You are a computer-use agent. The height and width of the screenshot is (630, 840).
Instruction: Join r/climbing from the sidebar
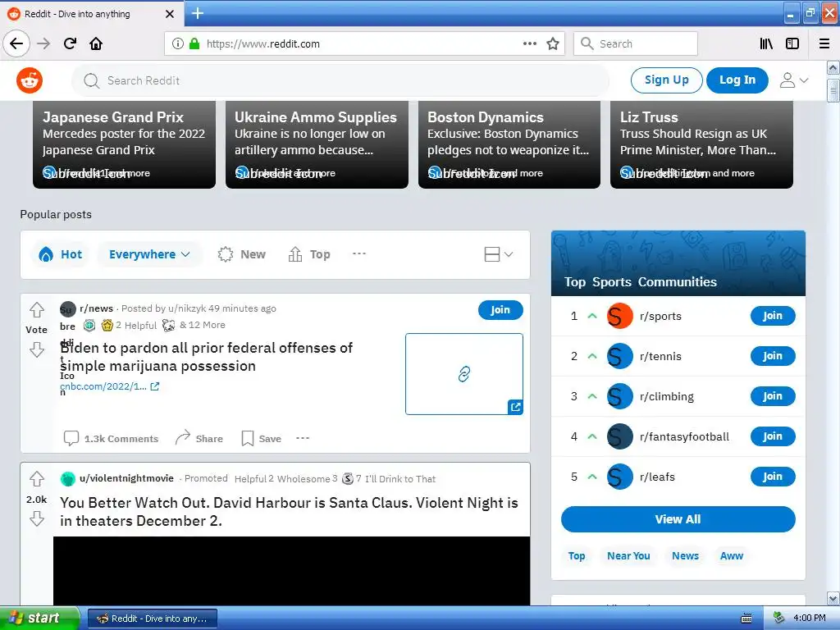tap(773, 396)
